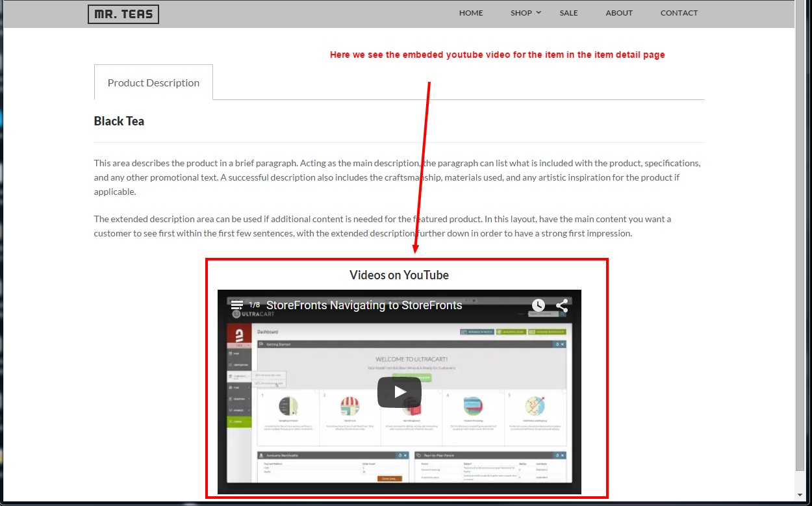
Task: Click the Black Tea heading
Action: click(119, 121)
